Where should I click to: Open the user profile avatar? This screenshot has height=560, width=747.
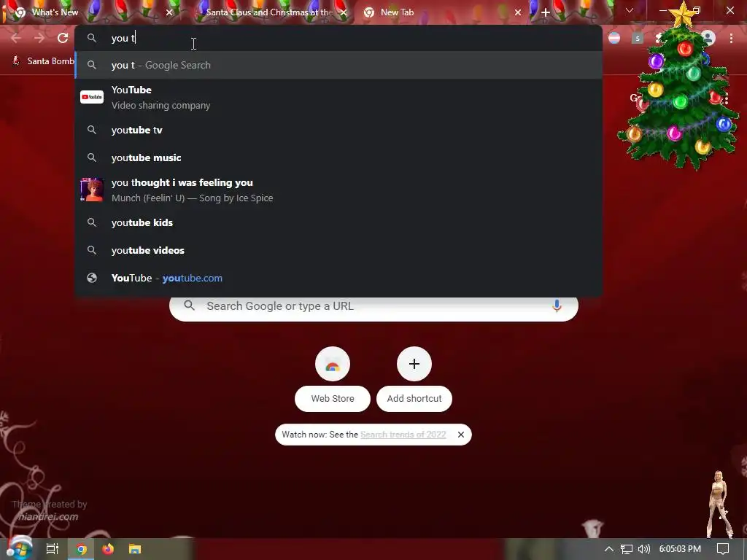pos(708,38)
